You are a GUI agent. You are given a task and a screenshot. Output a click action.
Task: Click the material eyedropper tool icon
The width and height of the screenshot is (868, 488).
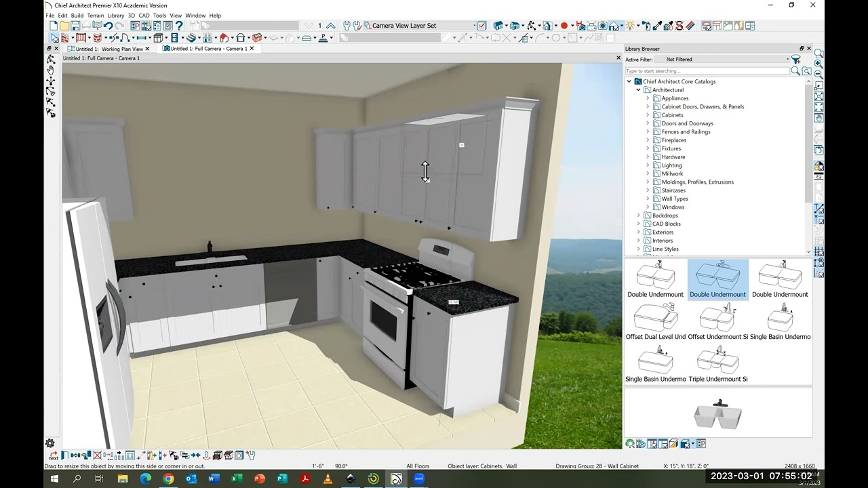(x=657, y=26)
